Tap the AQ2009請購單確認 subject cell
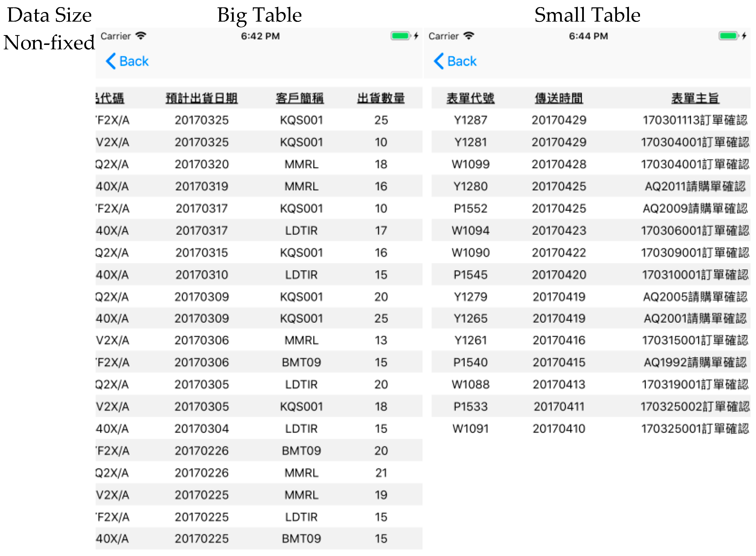This screenshot has width=756, height=556. point(695,209)
